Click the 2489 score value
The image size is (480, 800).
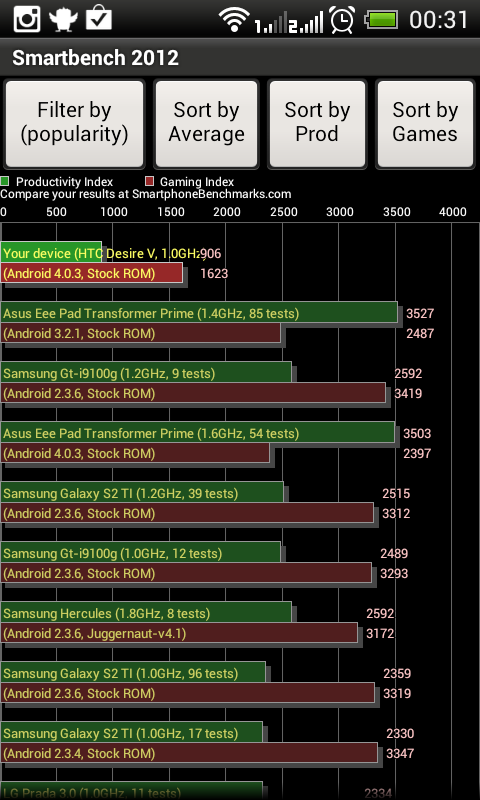(394, 554)
